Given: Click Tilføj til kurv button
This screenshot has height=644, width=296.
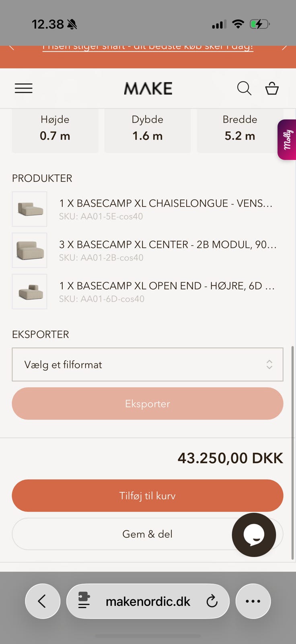Looking at the screenshot, I should click(x=148, y=495).
